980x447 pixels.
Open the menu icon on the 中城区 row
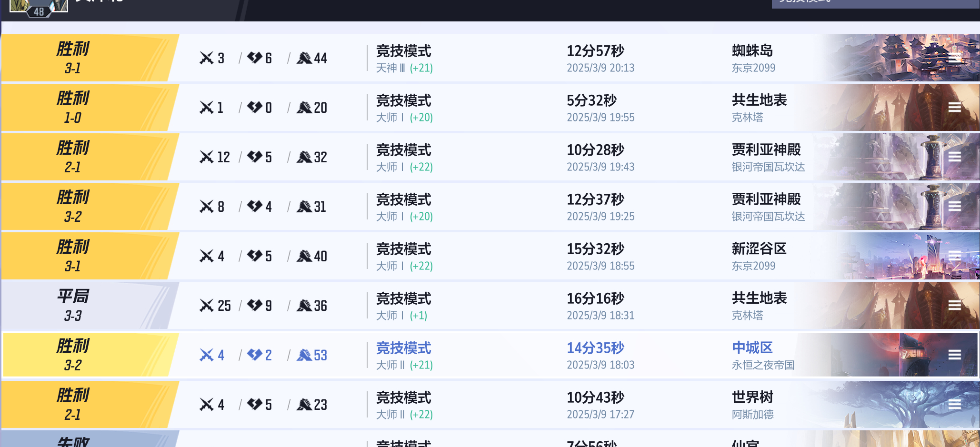click(954, 355)
